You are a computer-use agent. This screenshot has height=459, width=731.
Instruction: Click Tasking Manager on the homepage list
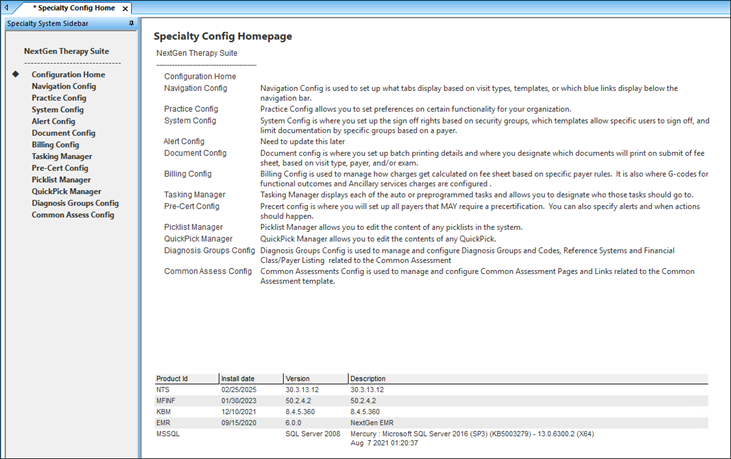[194, 194]
